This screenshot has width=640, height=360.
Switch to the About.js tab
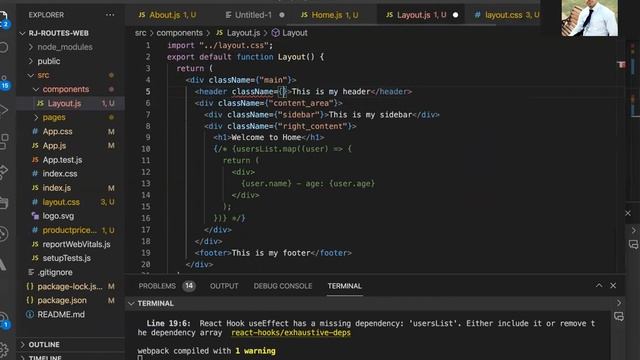click(x=167, y=15)
